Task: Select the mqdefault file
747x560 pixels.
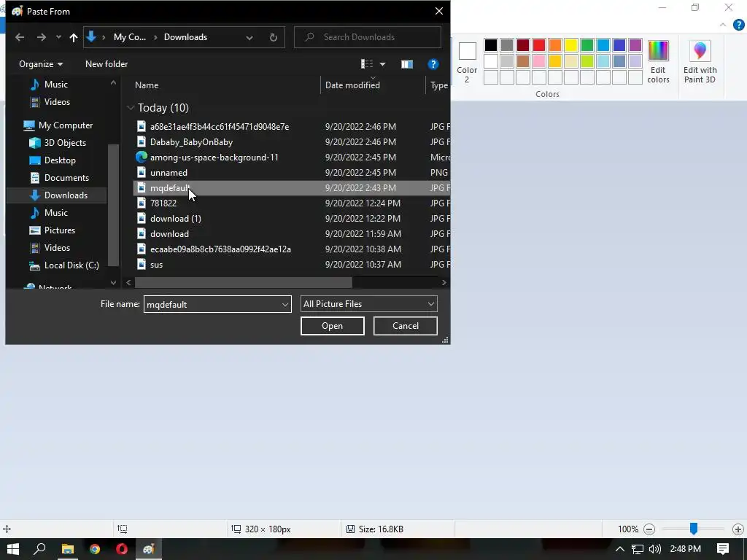Action: point(292,187)
